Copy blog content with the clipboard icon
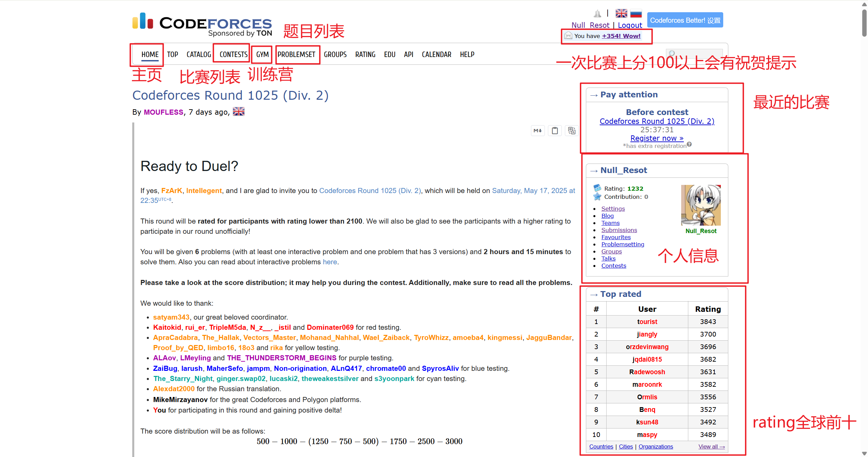The image size is (868, 457). coord(555,131)
